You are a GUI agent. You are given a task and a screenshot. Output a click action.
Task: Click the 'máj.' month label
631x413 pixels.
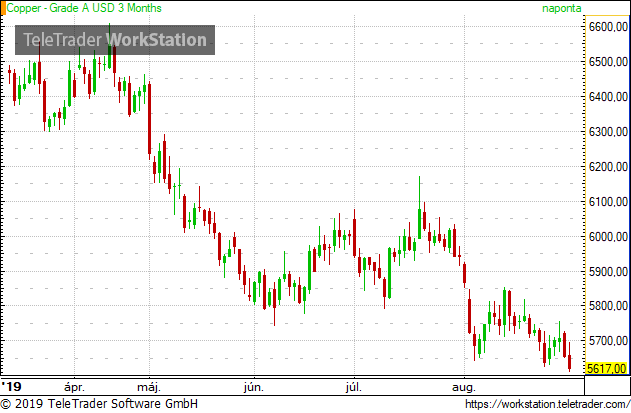(x=149, y=388)
